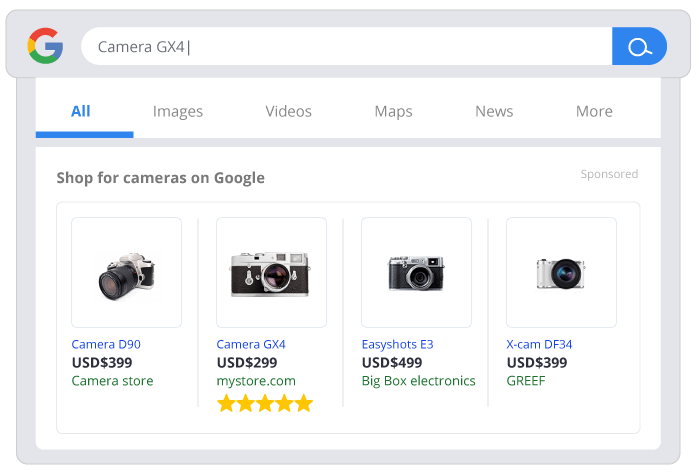
Task: Visit the Camera store seller link
Action: point(112,381)
